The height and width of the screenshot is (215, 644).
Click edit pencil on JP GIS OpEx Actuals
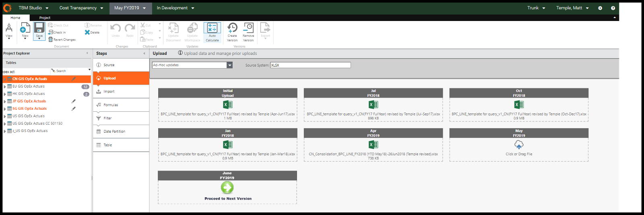[73, 101]
